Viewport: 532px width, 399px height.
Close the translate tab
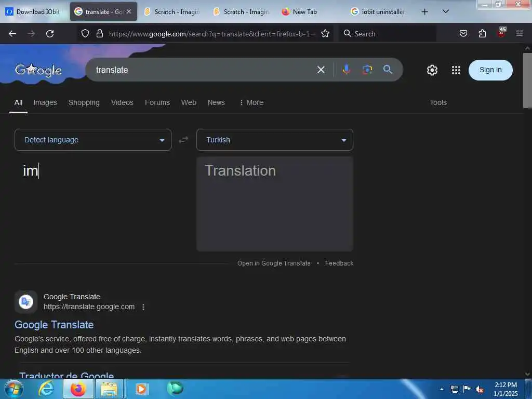[x=129, y=11]
